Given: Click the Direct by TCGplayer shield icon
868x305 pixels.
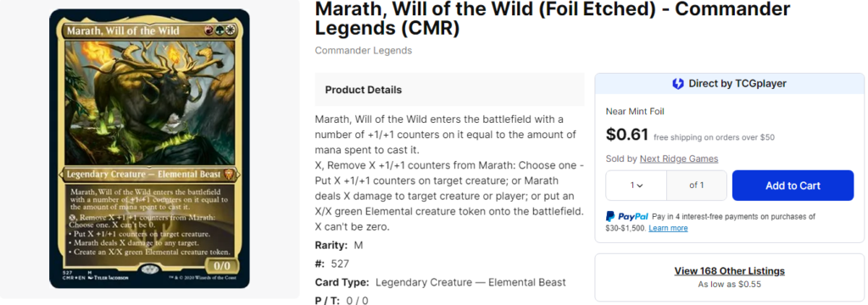Looking at the screenshot, I should point(677,84).
